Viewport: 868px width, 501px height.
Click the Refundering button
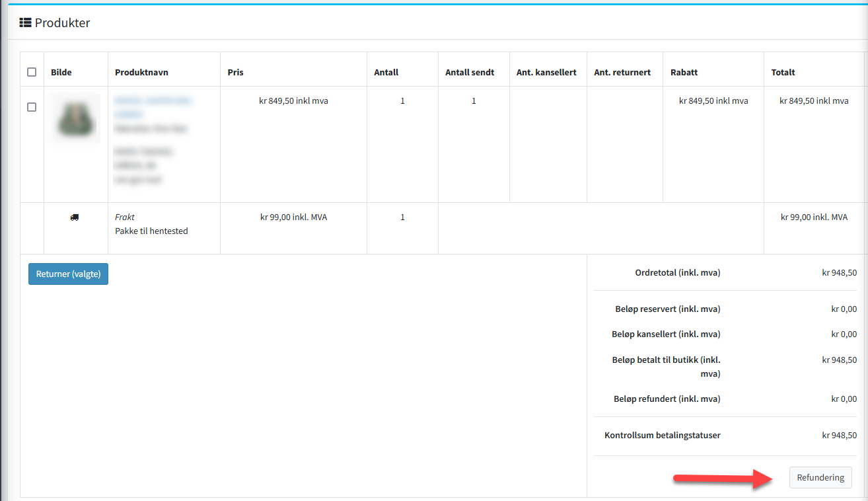coord(820,478)
